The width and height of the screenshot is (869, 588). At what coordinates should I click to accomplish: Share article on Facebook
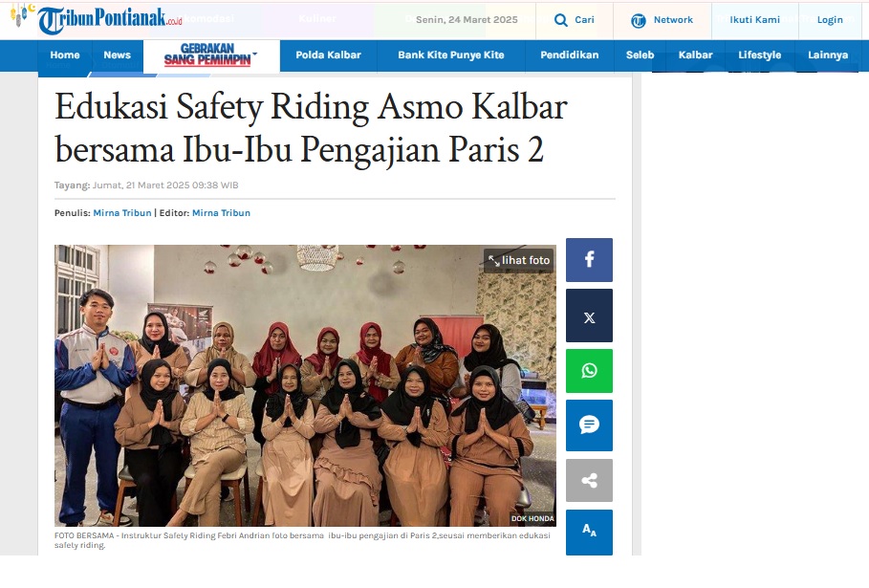click(x=589, y=260)
